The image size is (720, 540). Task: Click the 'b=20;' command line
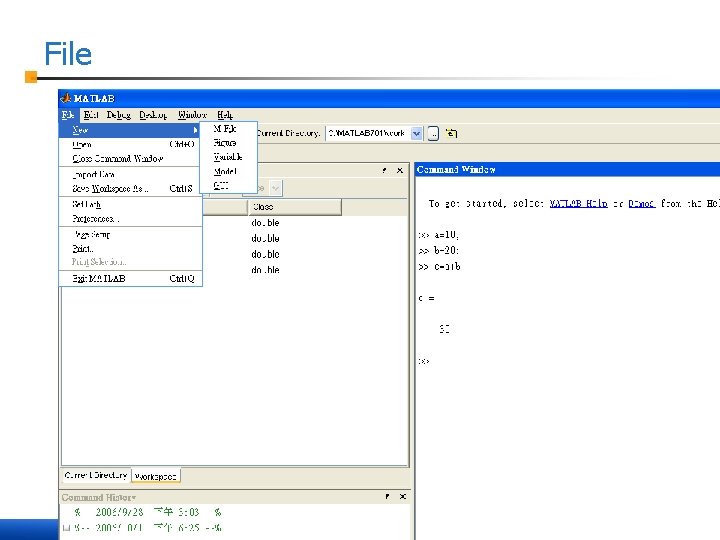pyautogui.click(x=439, y=251)
